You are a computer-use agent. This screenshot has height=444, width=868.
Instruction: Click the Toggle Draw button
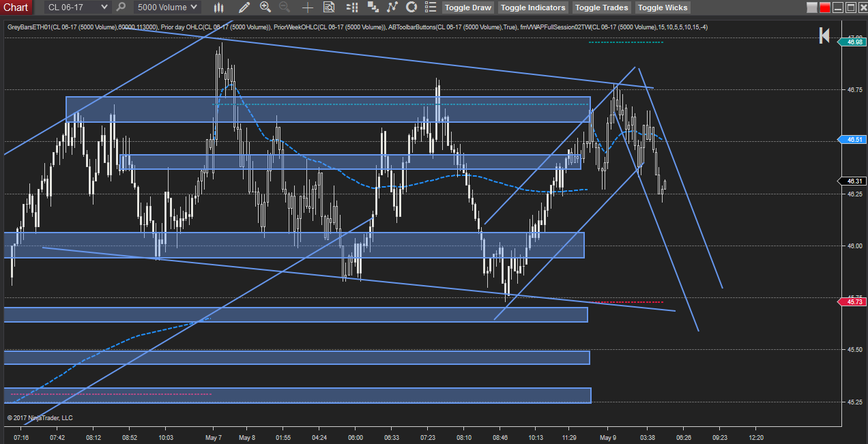pyautogui.click(x=467, y=8)
